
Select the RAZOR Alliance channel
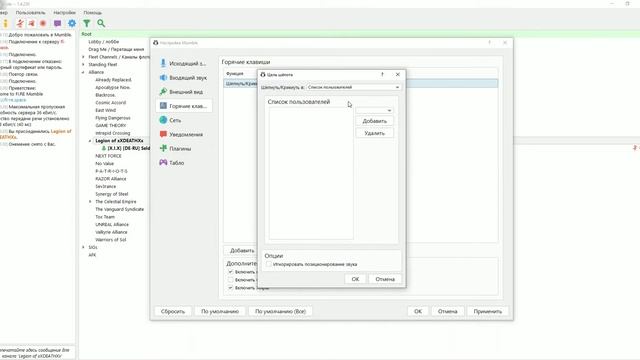[111, 179]
